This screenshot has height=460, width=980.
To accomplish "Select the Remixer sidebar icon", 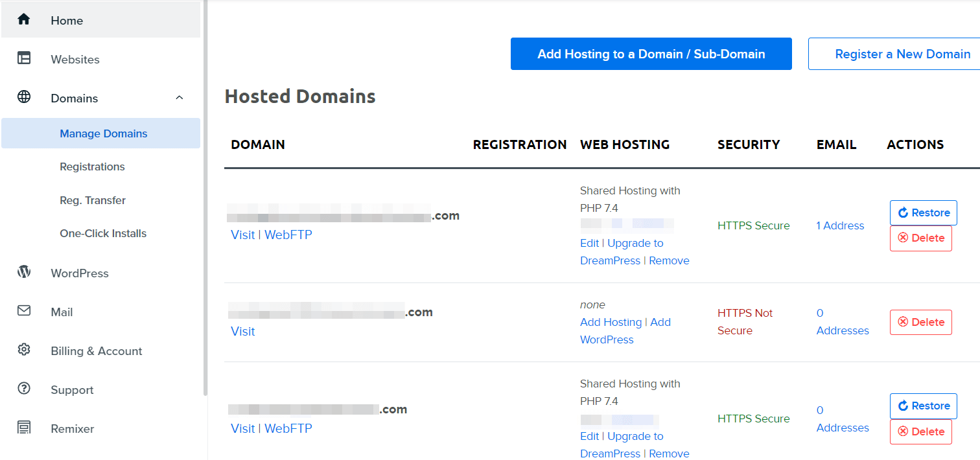I will pos(24,428).
